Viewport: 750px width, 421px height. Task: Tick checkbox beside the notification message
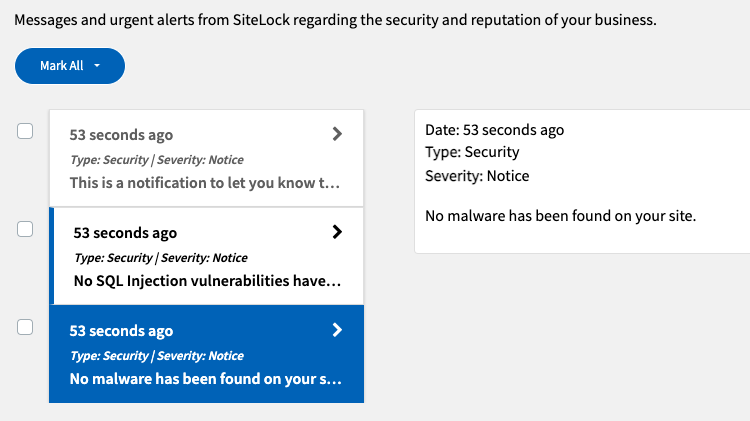pyautogui.click(x=25, y=131)
